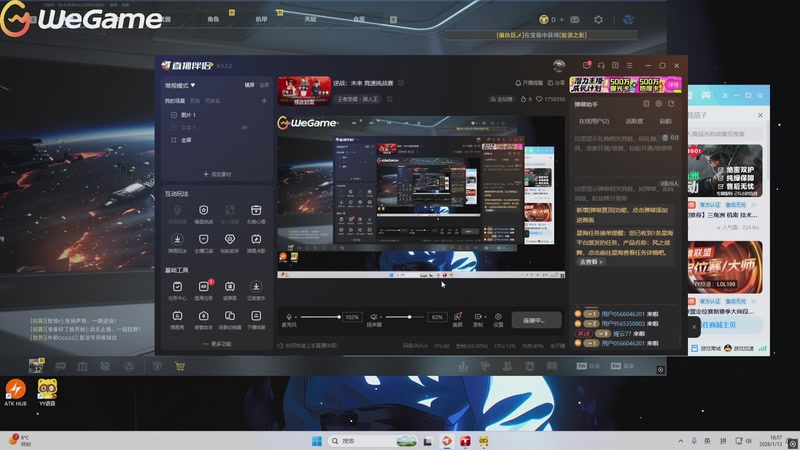Open YY语音 desktop shortcut
Viewport: 800px width, 450px height.
(47, 392)
